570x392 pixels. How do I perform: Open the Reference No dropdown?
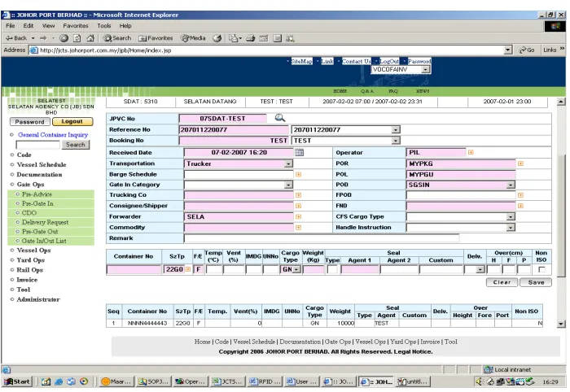click(396, 129)
